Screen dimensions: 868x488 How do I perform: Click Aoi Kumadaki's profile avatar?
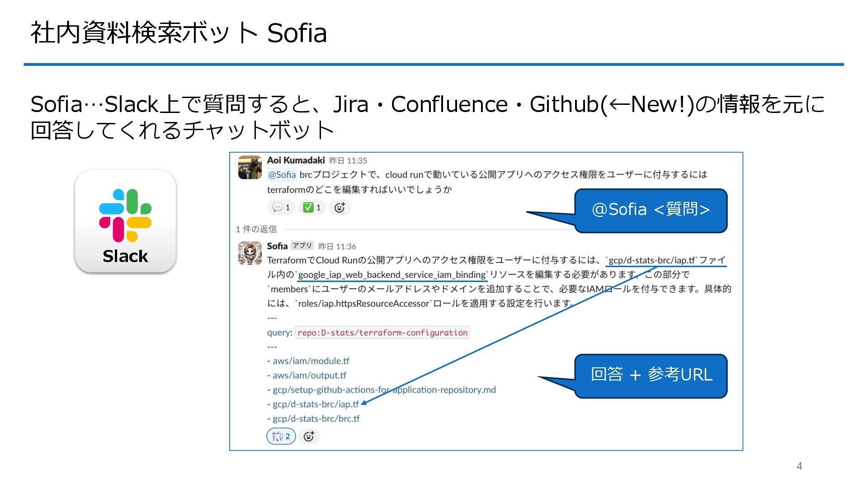250,168
